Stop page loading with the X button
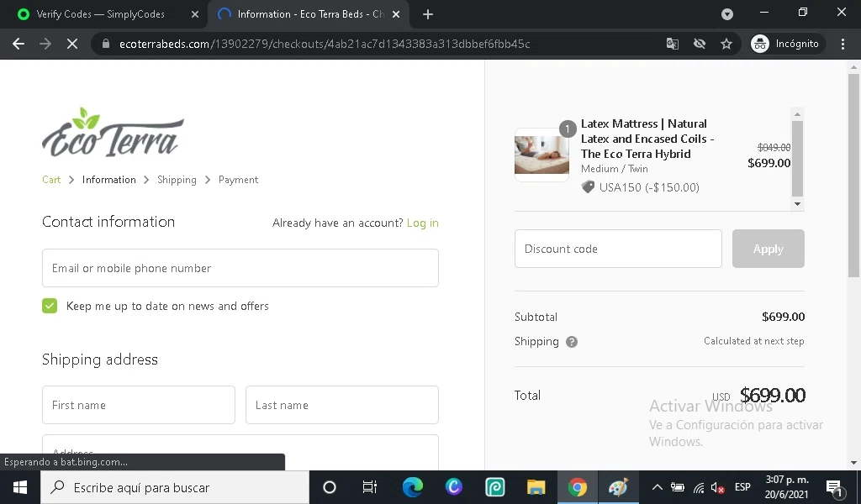 72,44
